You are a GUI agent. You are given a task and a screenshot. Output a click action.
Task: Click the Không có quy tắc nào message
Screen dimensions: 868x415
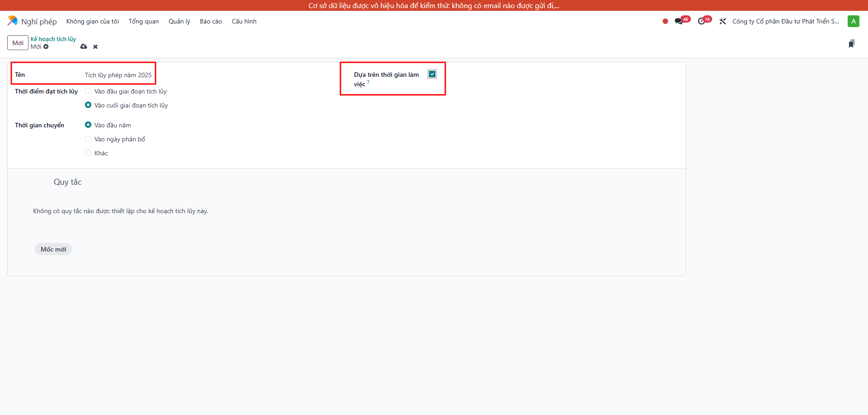[x=121, y=211]
